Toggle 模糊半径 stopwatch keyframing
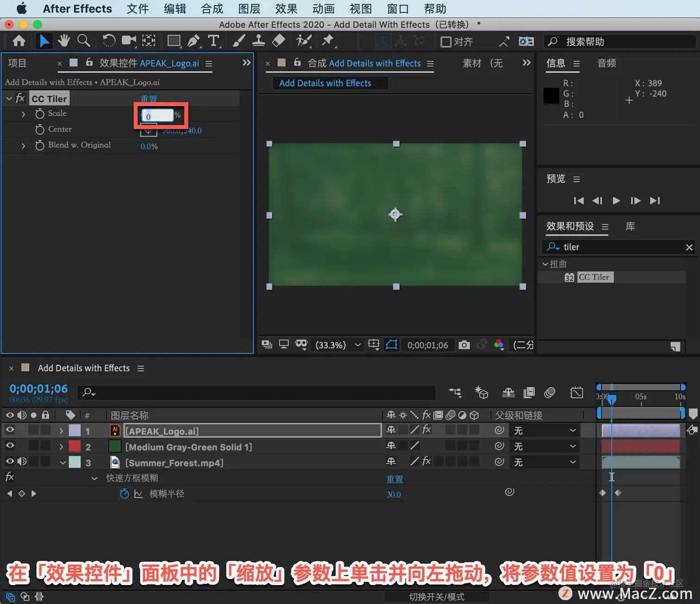The width and height of the screenshot is (700, 604). pyautogui.click(x=124, y=494)
